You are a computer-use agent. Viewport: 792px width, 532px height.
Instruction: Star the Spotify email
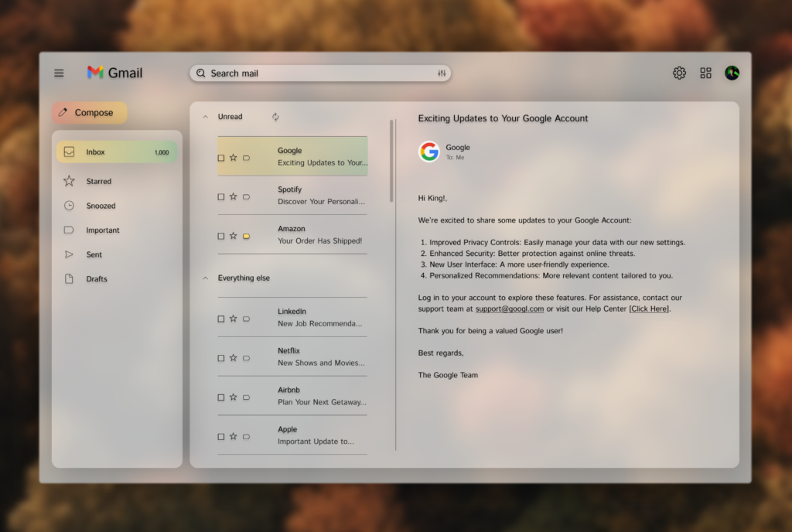[x=233, y=196]
